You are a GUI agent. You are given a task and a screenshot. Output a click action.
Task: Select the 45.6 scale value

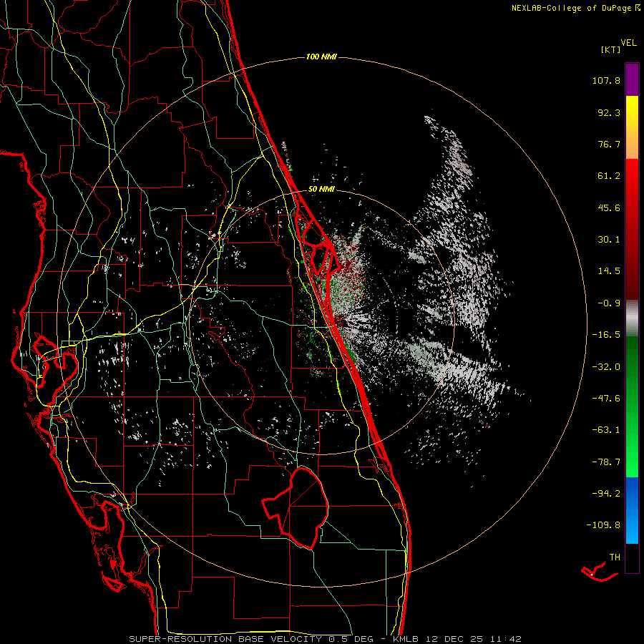[609, 208]
